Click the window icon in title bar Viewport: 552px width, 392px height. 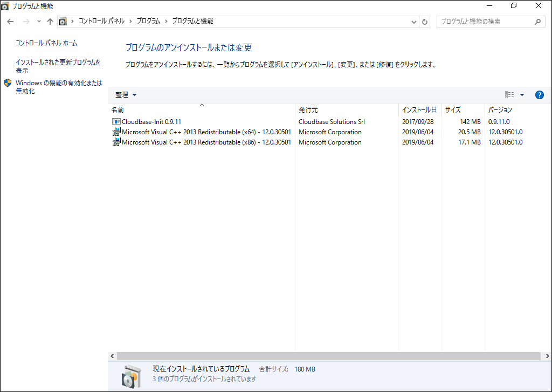pos(5,6)
